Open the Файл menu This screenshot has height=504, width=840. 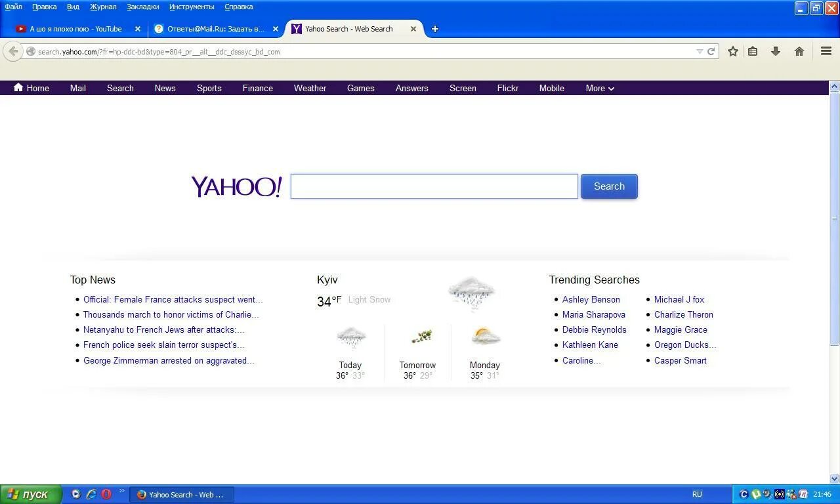[x=13, y=7]
